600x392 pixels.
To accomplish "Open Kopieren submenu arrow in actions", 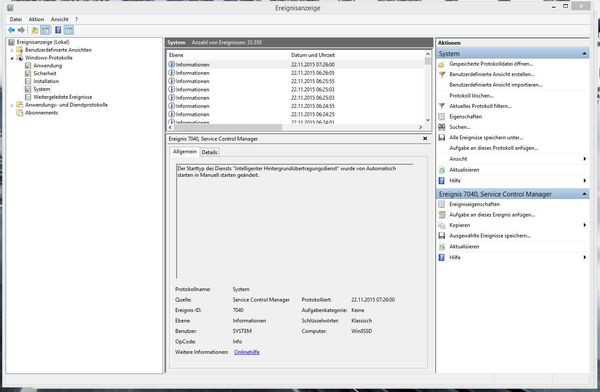I will click(584, 225).
